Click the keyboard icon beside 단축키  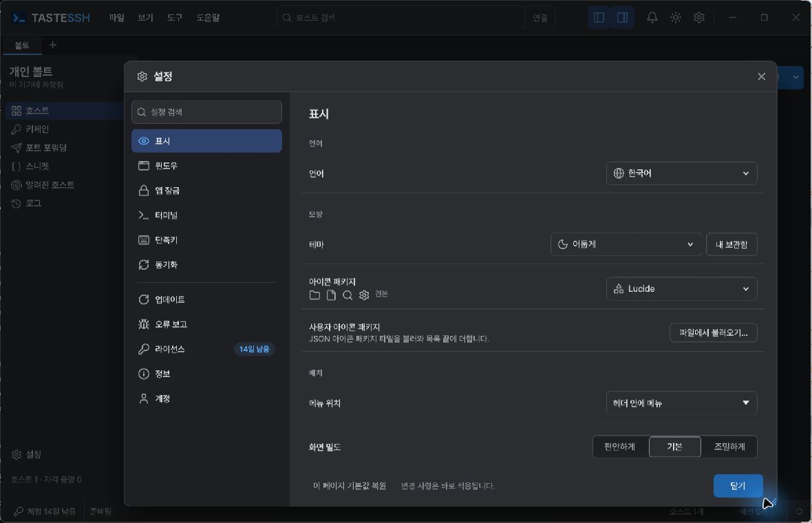coord(143,239)
